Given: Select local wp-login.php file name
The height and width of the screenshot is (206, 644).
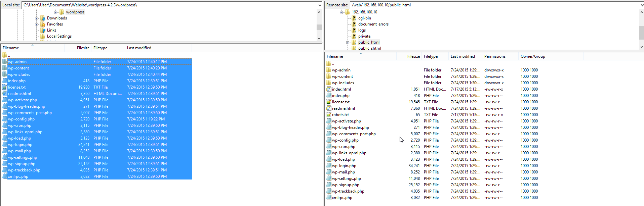Looking at the screenshot, I should (20, 145).
